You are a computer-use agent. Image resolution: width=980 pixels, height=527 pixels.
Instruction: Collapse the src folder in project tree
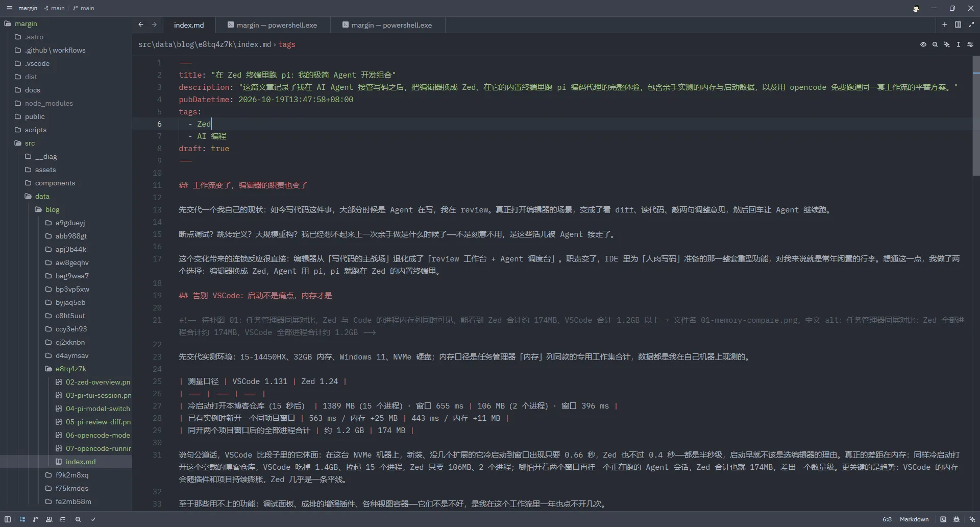coord(66,143)
